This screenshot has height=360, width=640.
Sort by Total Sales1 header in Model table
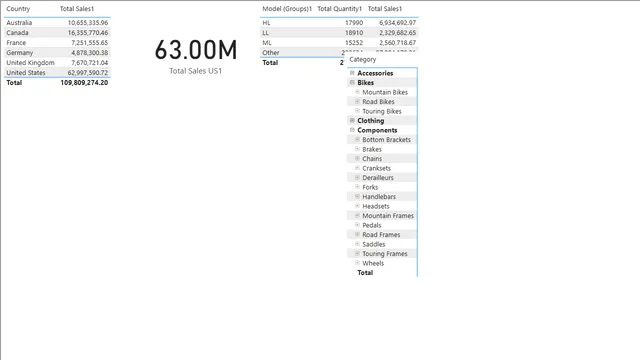(x=385, y=9)
